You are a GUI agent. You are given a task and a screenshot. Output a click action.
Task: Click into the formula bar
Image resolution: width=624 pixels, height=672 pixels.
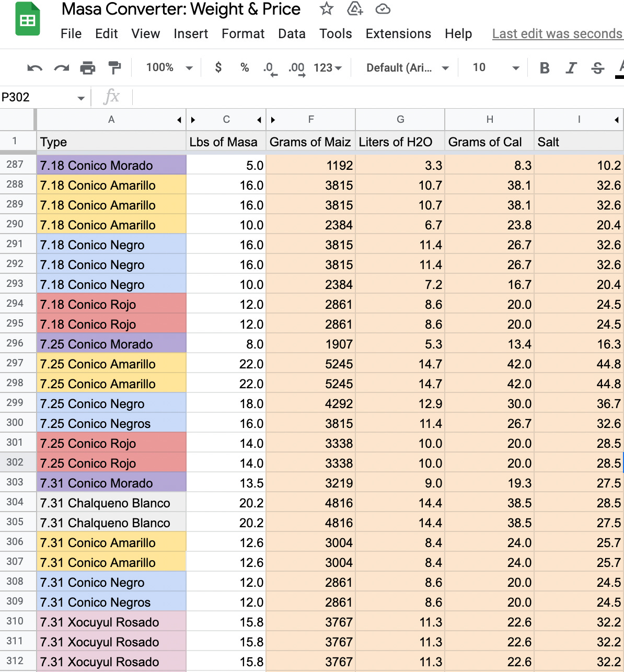378,97
